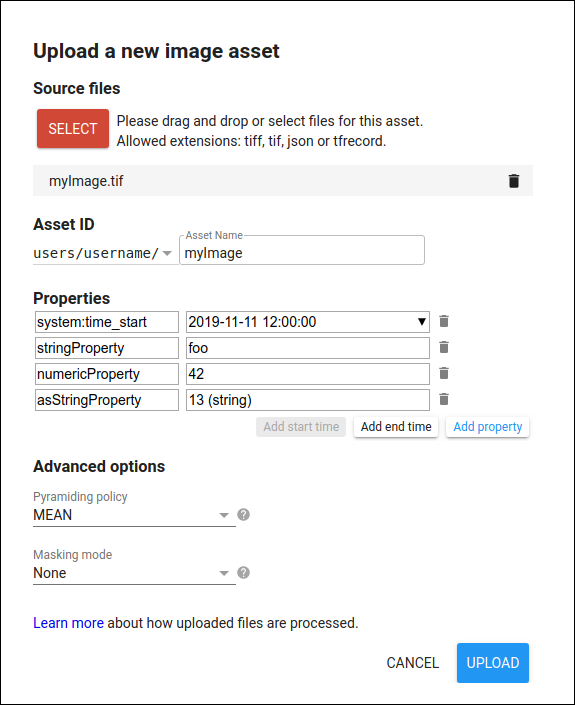Focus the Asset Name input field
575x705 pixels.
(x=302, y=251)
